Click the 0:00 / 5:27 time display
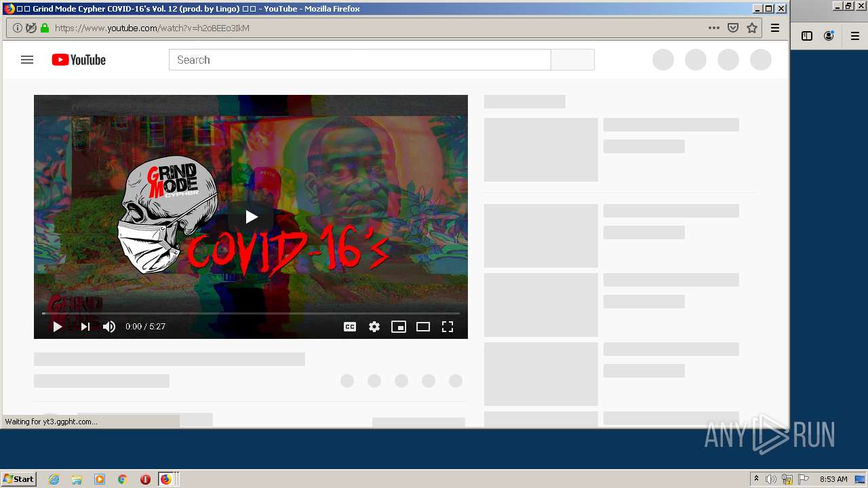The height and width of the screenshot is (488, 868). [145, 327]
